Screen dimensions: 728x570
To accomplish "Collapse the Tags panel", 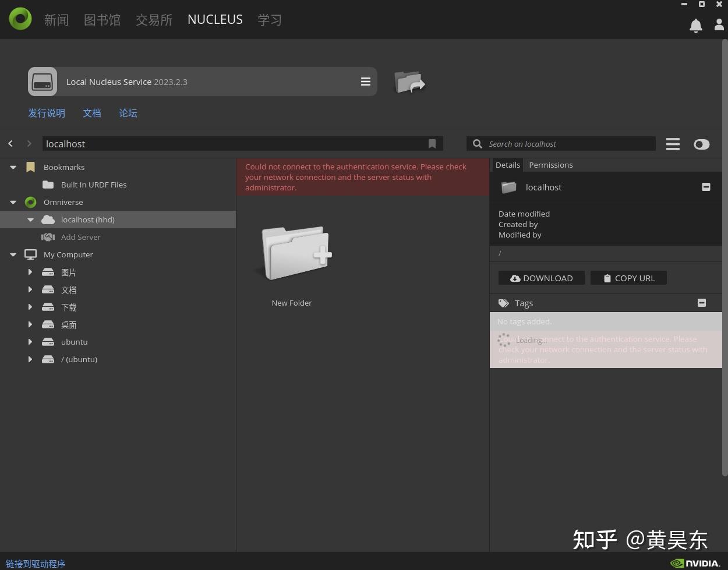I will point(702,303).
